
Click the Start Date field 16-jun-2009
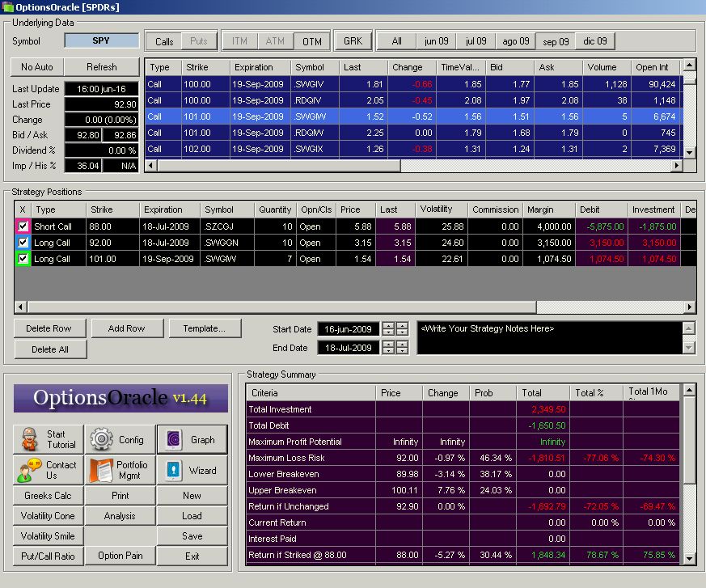tap(348, 329)
